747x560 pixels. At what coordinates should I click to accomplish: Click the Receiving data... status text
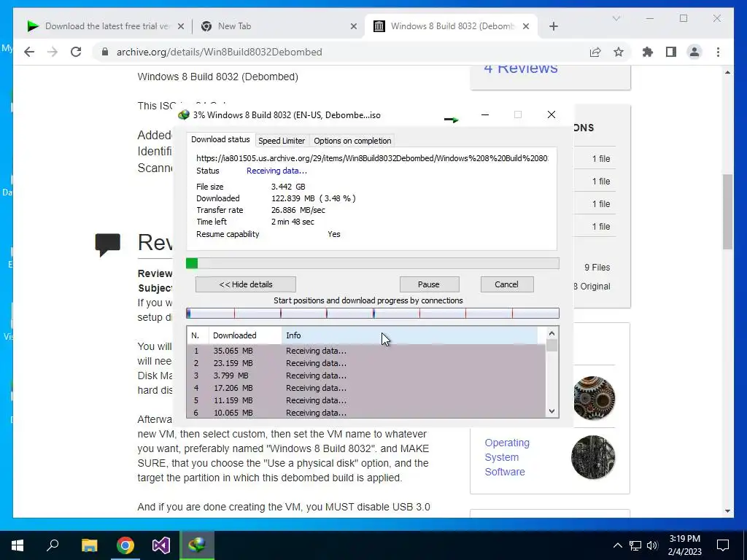[276, 171]
